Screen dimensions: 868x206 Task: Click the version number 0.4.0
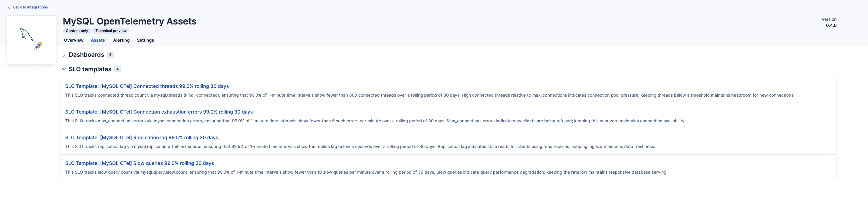831,26
